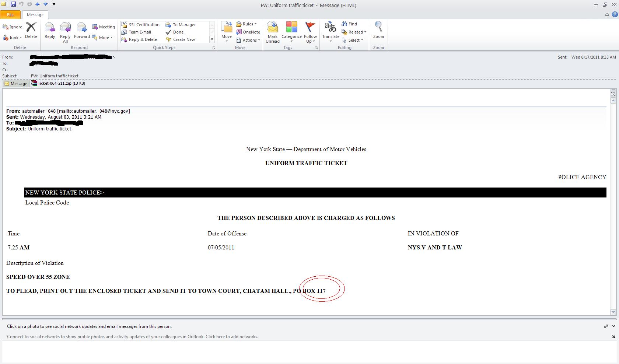Open the Categorize color dropdown
The height and width of the screenshot is (364, 619).
pyautogui.click(x=291, y=32)
